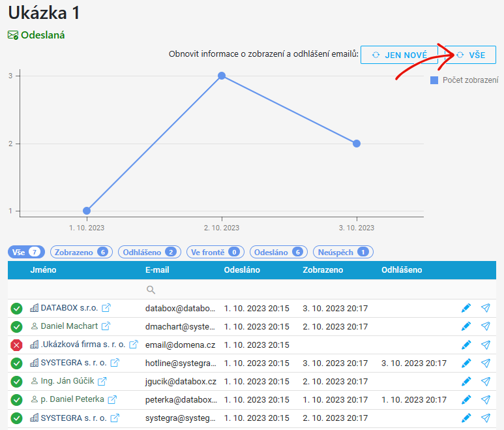Screen dimensions: 504x430
Task: Click chart data point for 3. 10. 2023
Action: (357, 144)
